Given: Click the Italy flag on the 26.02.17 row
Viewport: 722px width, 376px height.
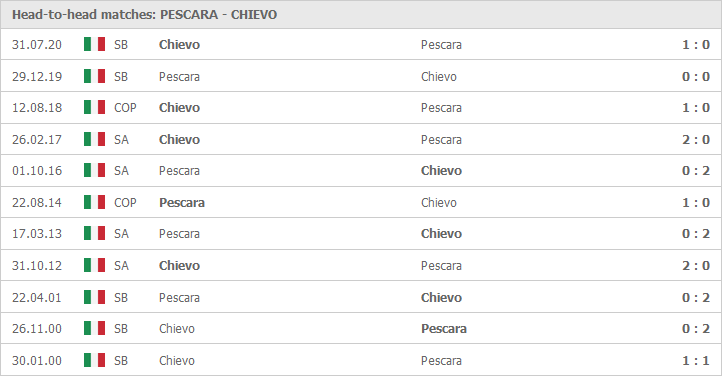Looking at the screenshot, I should [x=94, y=139].
